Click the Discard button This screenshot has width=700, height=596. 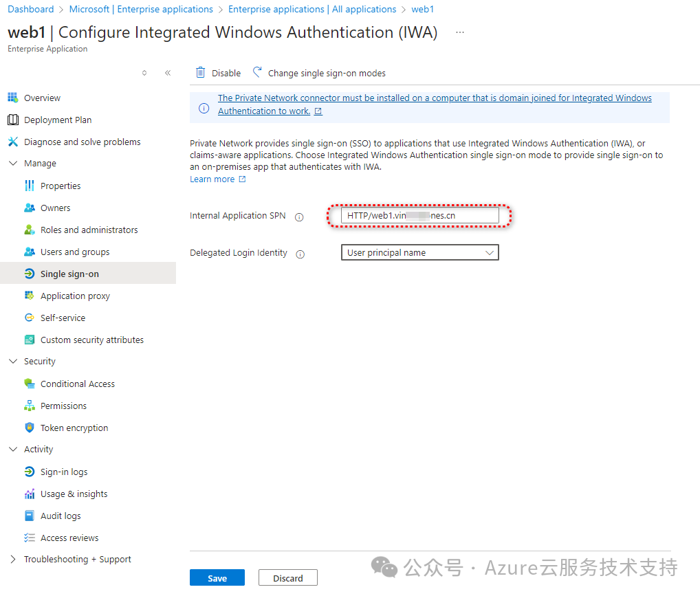click(288, 577)
